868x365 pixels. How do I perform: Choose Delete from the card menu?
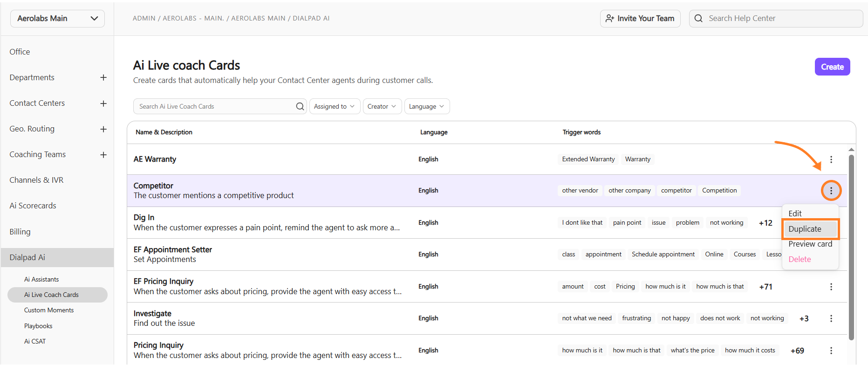click(800, 259)
